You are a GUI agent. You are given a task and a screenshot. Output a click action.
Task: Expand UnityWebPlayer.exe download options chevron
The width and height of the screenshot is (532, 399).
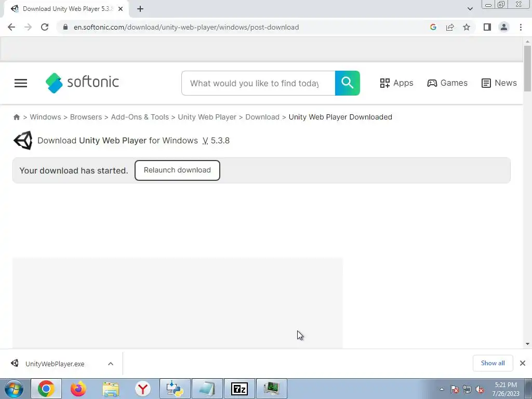[x=111, y=364]
